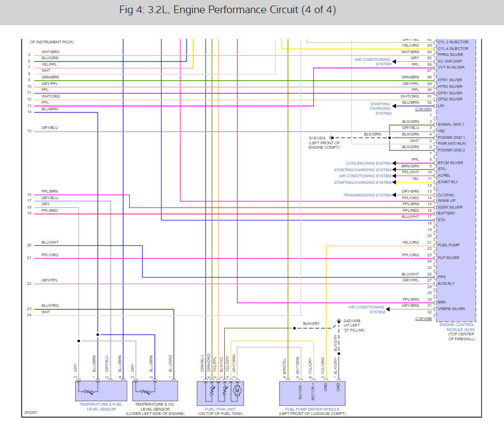Screen dimensions: 504x421
Task: Select the Fig 4 Engine Performance Circuit title
Action: [228, 10]
